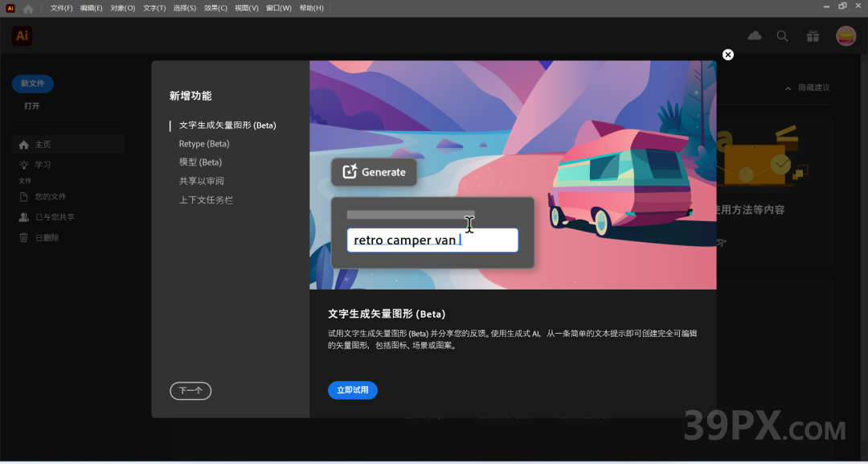Open the 视图(V) menu
This screenshot has height=464, width=868.
point(247,8)
